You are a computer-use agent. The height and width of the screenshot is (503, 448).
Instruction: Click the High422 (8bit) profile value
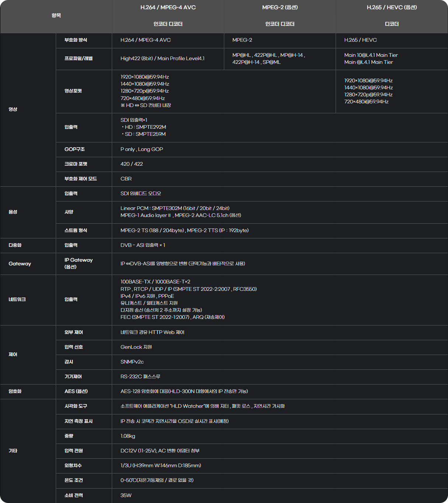coord(162,58)
